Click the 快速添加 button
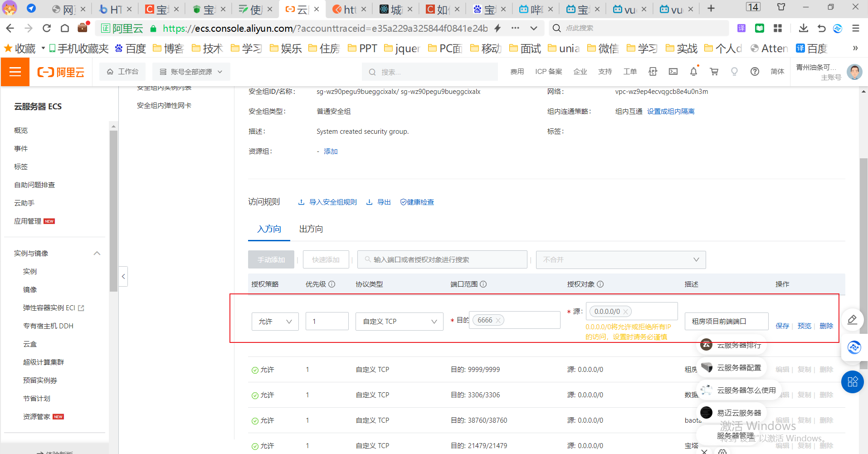 click(326, 259)
